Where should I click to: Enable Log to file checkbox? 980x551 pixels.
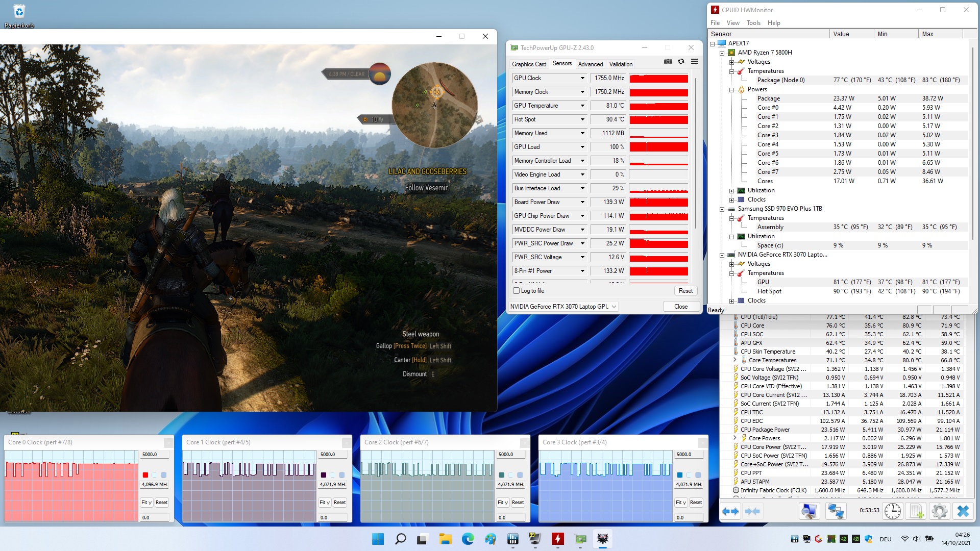516,291
